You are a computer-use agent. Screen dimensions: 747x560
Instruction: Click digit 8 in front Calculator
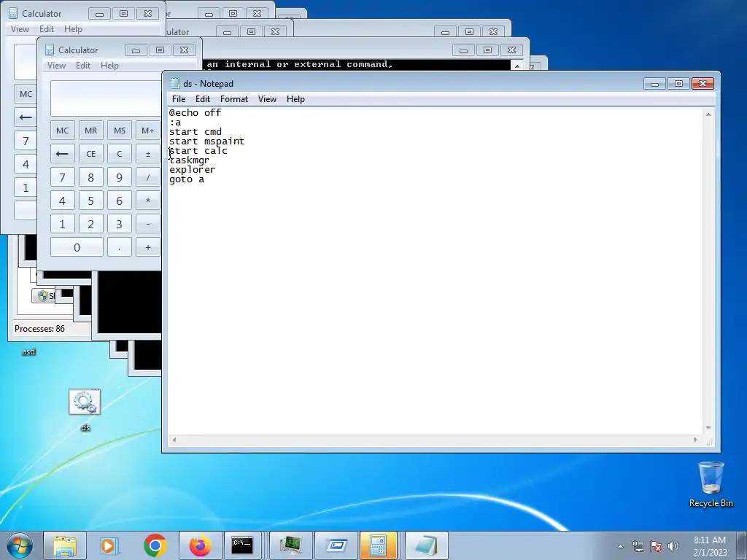click(x=91, y=178)
